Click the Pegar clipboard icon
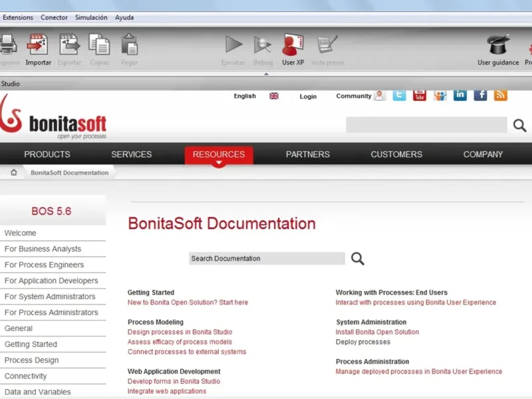Screen dimensions: 532x399 (129, 45)
